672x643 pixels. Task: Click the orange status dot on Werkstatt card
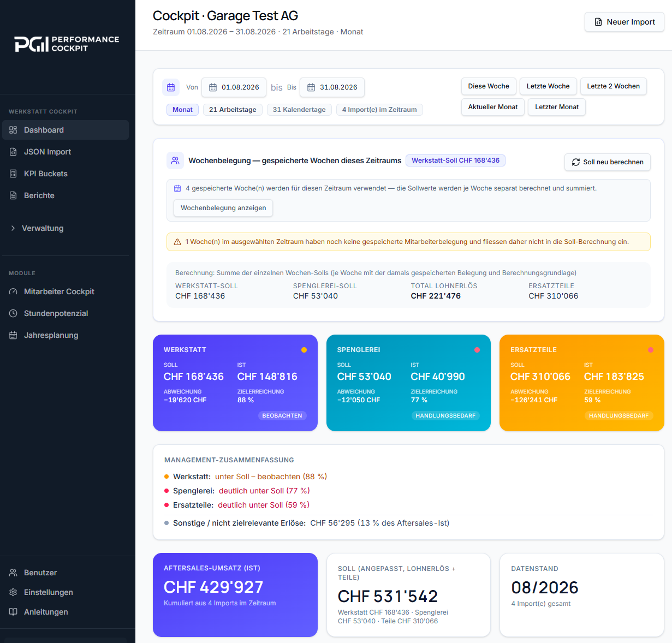coord(304,350)
